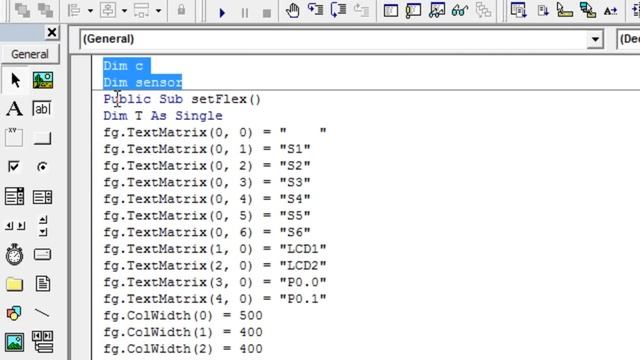640x360 pixels.
Task: Select the CommandButton control tool
Action: (x=42, y=138)
